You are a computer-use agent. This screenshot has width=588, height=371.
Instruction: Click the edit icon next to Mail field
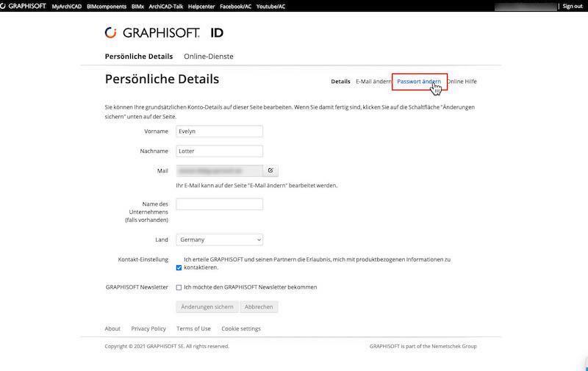point(270,170)
